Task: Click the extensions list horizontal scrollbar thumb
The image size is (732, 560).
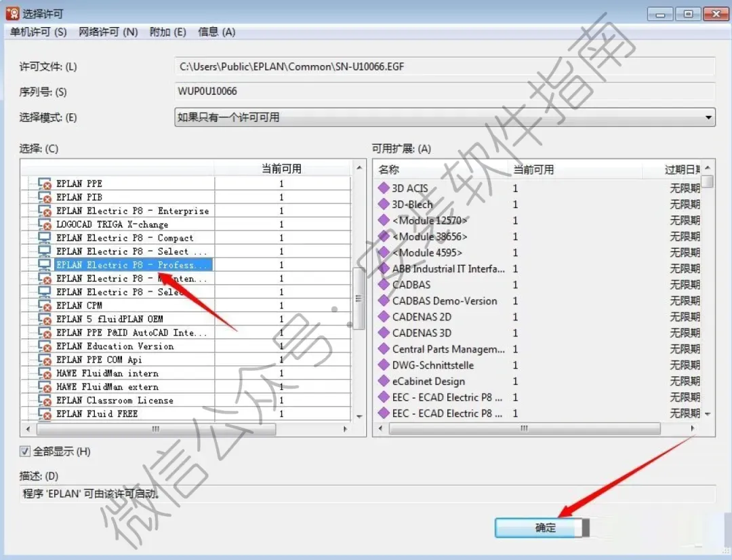Action: (x=524, y=428)
